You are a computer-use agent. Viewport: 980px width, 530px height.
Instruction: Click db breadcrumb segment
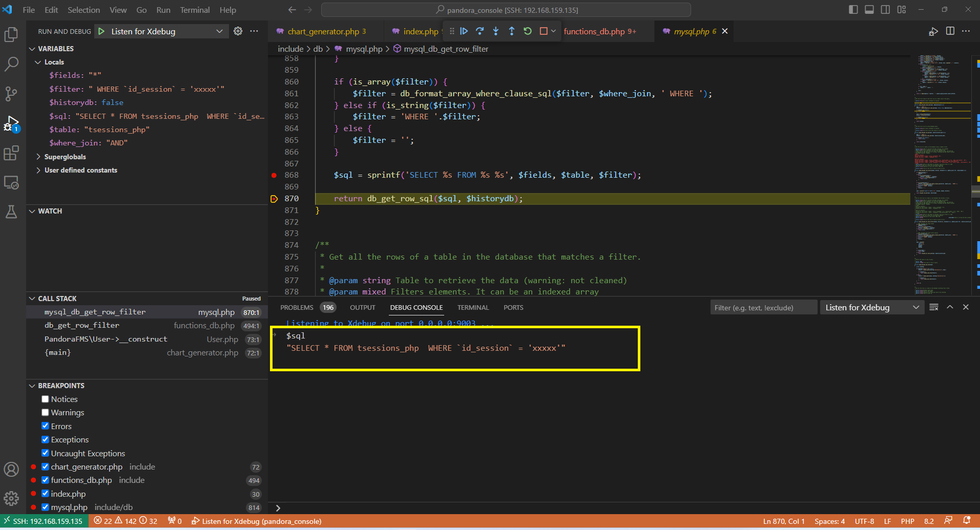point(318,49)
